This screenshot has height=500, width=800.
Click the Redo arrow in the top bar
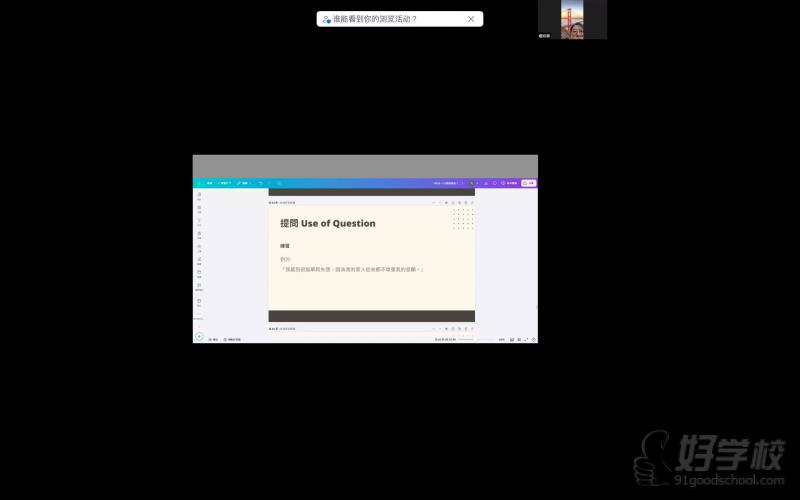click(269, 183)
